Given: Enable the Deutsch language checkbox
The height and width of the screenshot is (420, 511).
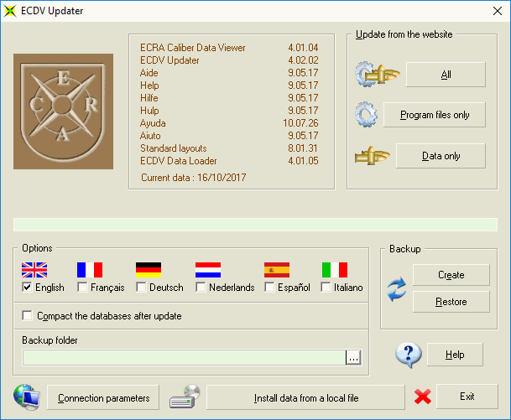Looking at the screenshot, I should tap(141, 288).
